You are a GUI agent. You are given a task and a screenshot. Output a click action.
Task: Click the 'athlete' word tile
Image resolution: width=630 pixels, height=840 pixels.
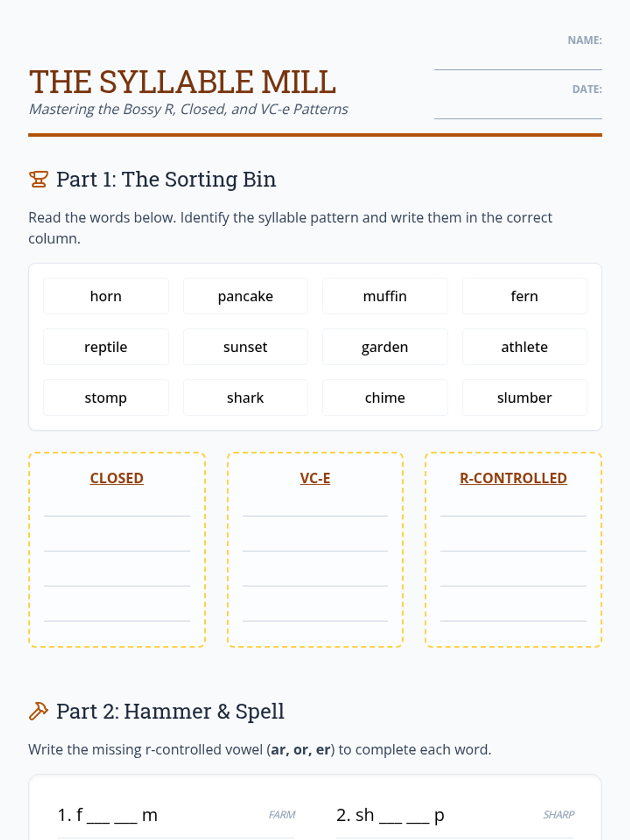click(x=524, y=347)
